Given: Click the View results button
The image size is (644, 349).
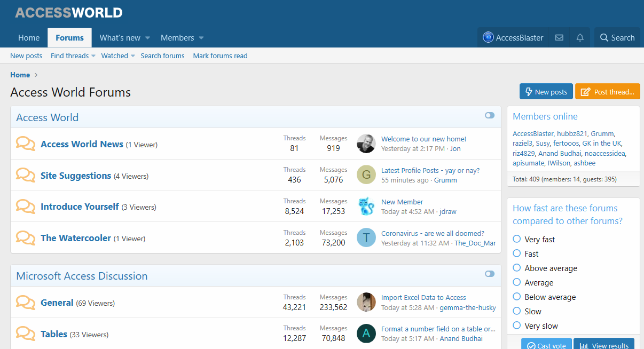Looking at the screenshot, I should (604, 344).
